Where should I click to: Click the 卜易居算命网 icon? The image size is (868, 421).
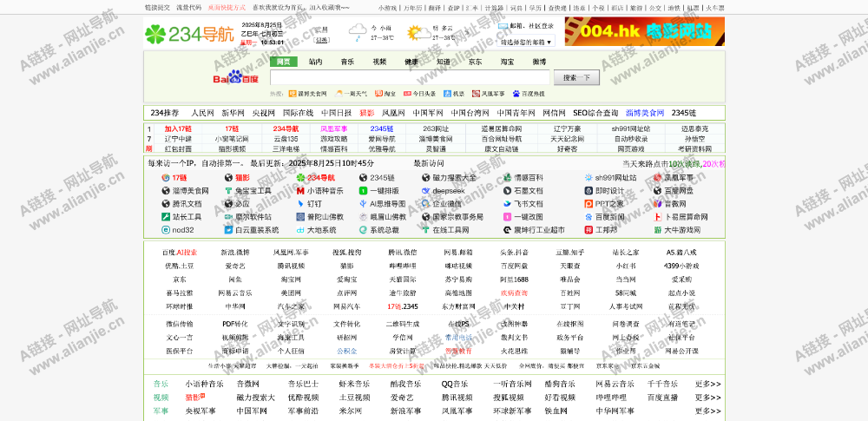(658, 217)
